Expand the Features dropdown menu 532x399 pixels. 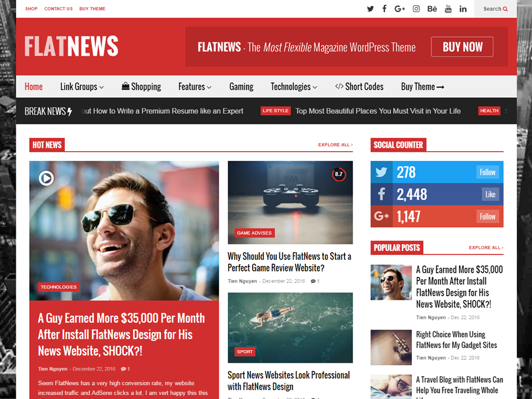(x=195, y=86)
